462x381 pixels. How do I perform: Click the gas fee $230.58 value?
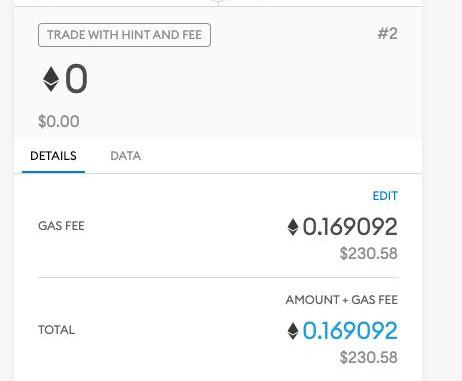pos(369,254)
